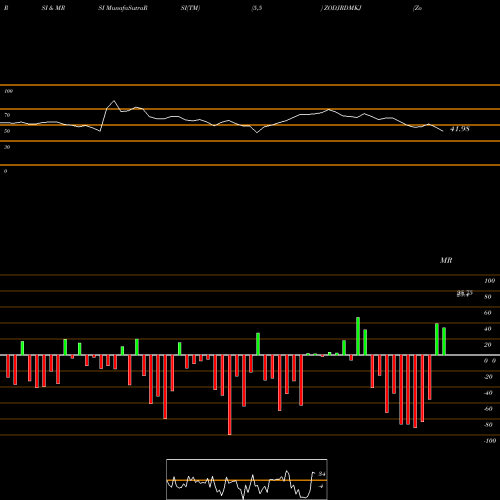
Task: Click the 'SI & MR' header text
Action: [53, 8]
